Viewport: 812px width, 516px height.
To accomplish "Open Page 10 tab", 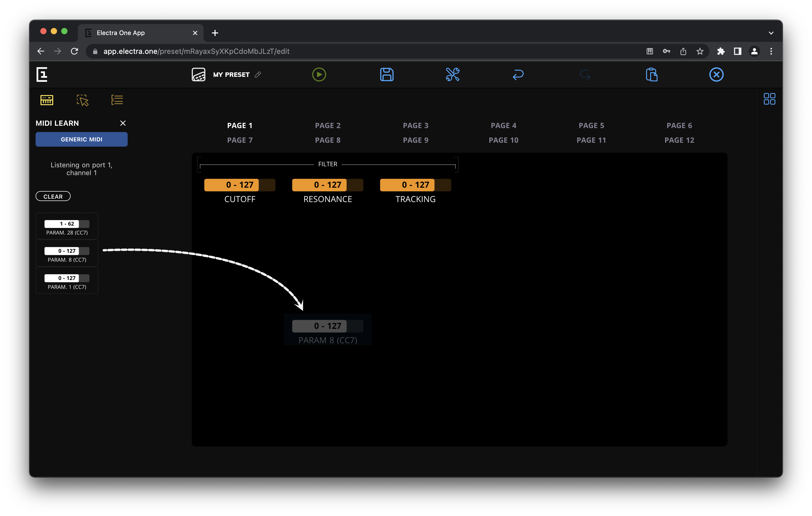I will (503, 140).
